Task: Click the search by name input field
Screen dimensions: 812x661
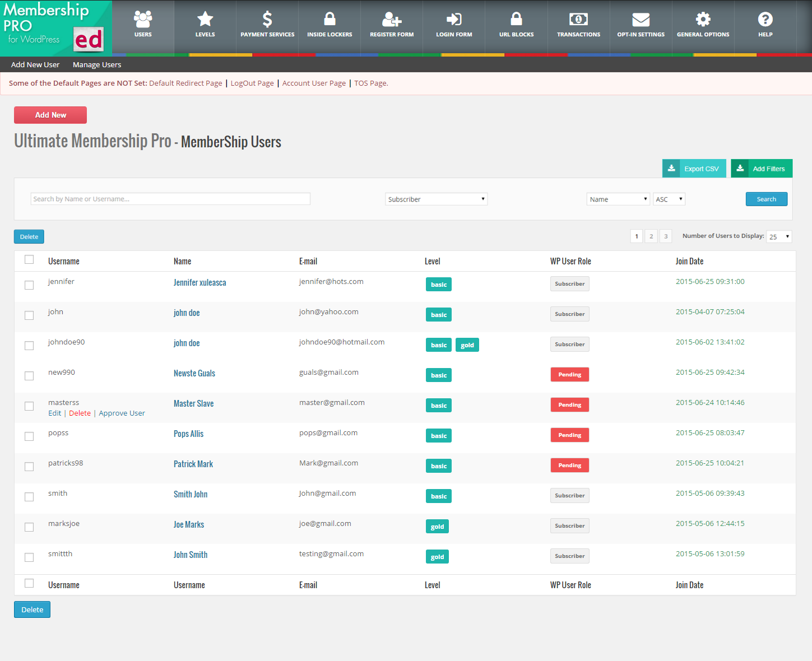Action: click(x=170, y=199)
